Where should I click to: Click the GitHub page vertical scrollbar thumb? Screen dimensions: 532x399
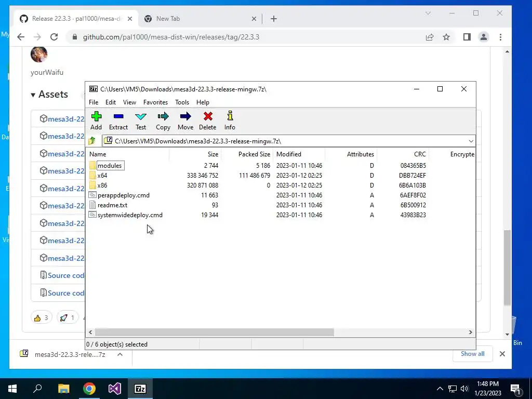[x=507, y=268]
